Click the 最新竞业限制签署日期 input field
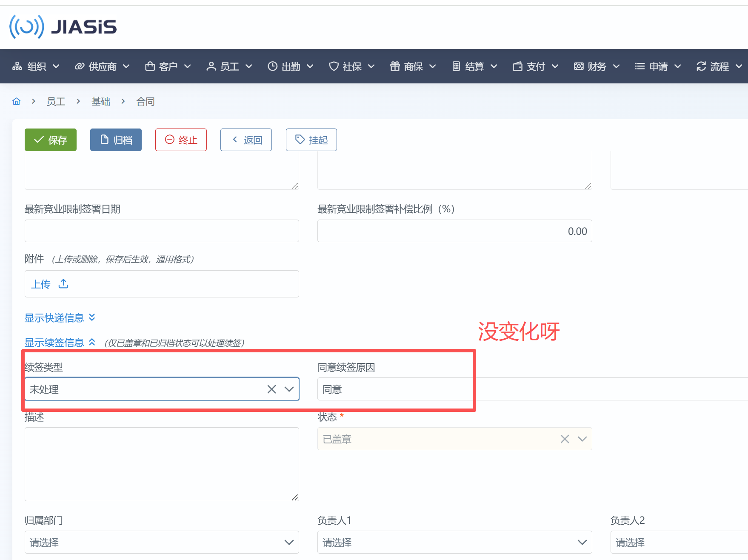The height and width of the screenshot is (560, 748). 162,231
